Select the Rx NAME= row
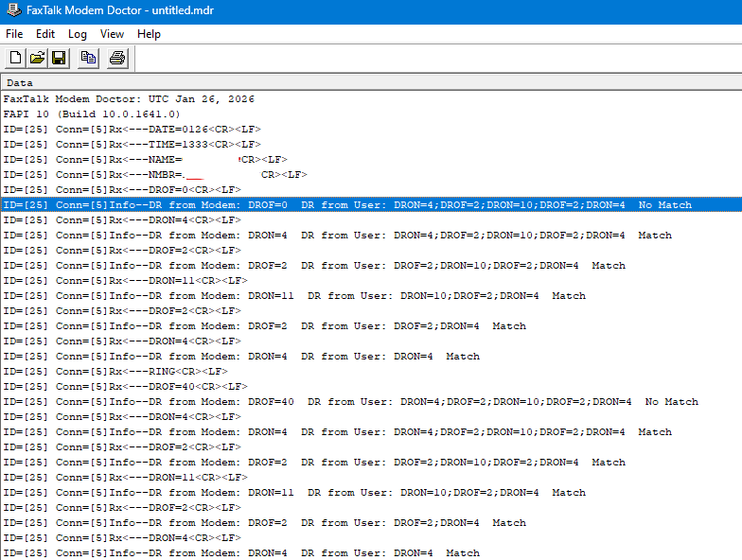 point(371,159)
